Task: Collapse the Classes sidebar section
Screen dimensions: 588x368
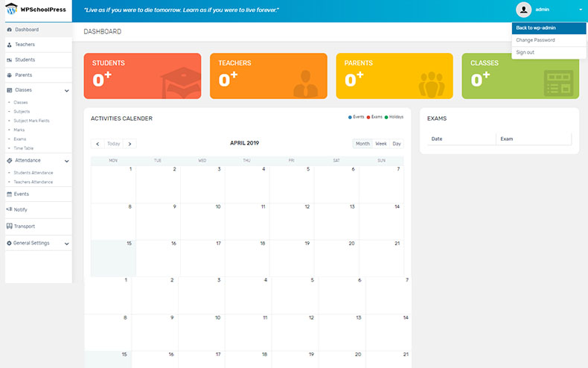Action: coord(66,90)
